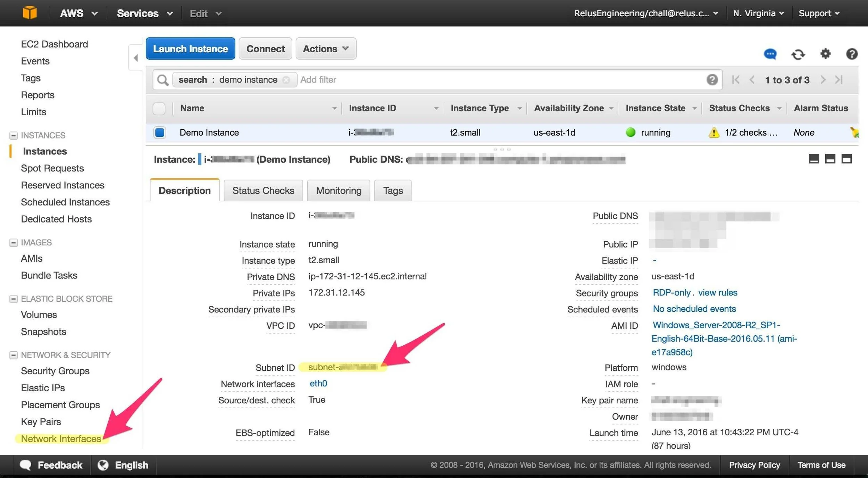Image resolution: width=868 pixels, height=478 pixels.
Task: Go to first page of results
Action: click(735, 80)
